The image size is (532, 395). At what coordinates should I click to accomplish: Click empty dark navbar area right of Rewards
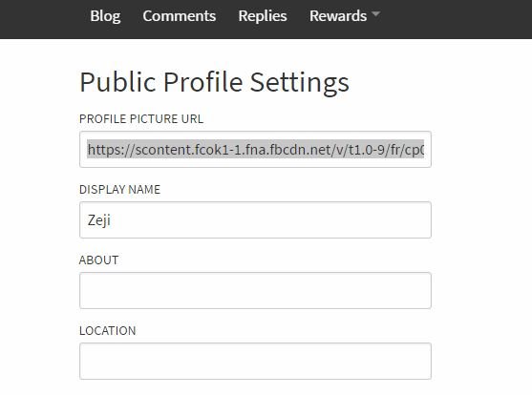(x=455, y=19)
